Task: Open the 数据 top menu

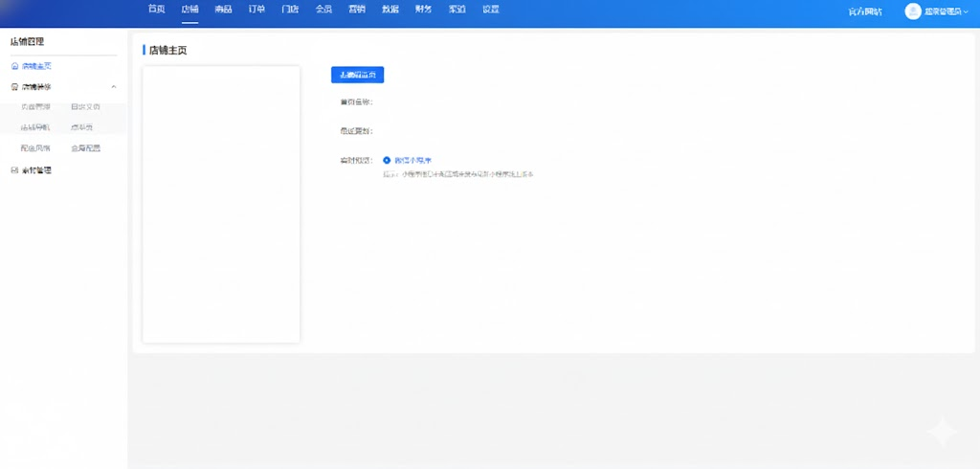Action: pos(390,10)
